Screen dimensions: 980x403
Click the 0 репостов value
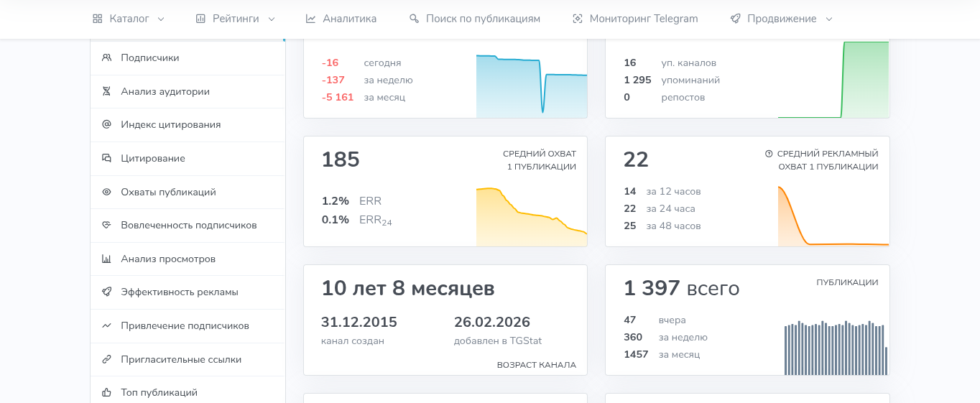627,97
